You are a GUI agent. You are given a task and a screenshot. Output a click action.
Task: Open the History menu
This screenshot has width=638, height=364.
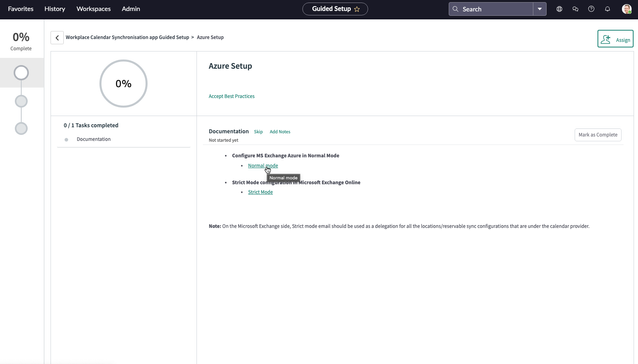(55, 9)
